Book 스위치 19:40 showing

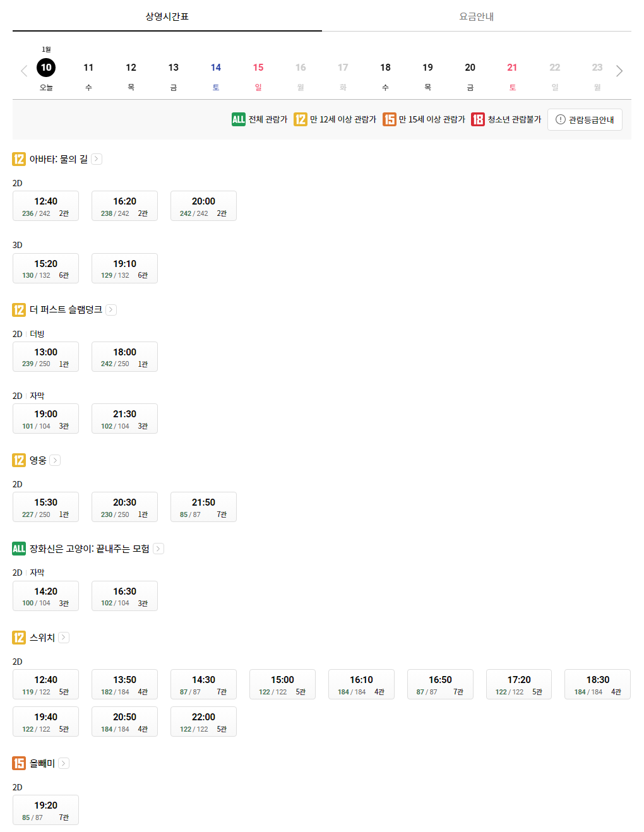point(45,722)
